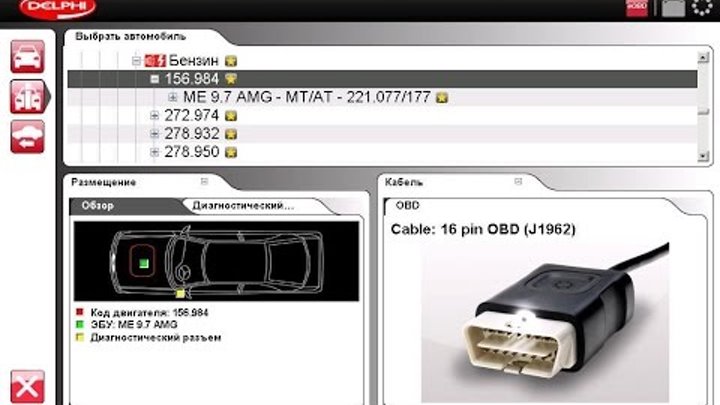Collapse the Кабель panel

click(518, 181)
